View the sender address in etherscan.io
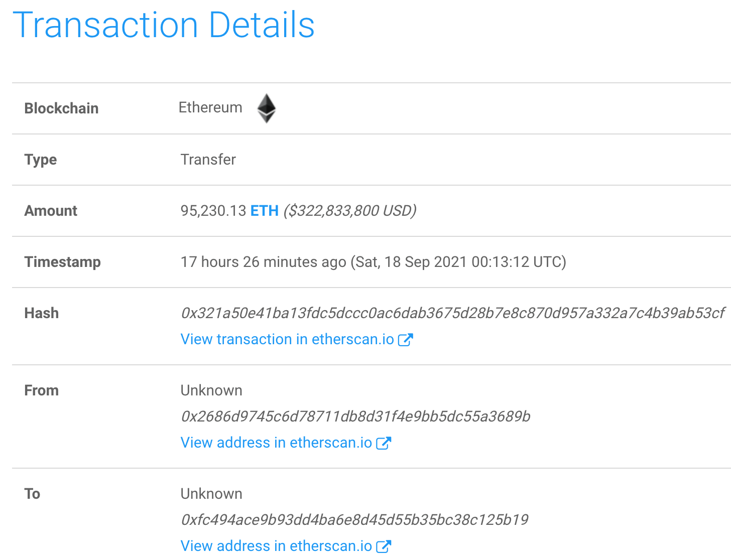The height and width of the screenshot is (560, 731). [276, 443]
